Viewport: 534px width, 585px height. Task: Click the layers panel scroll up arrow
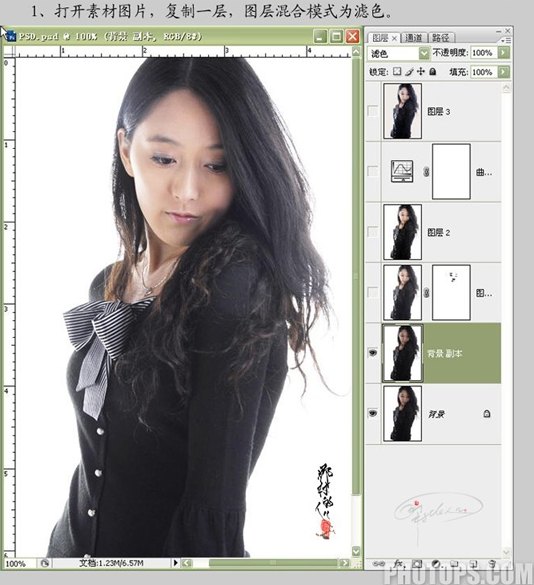506,88
